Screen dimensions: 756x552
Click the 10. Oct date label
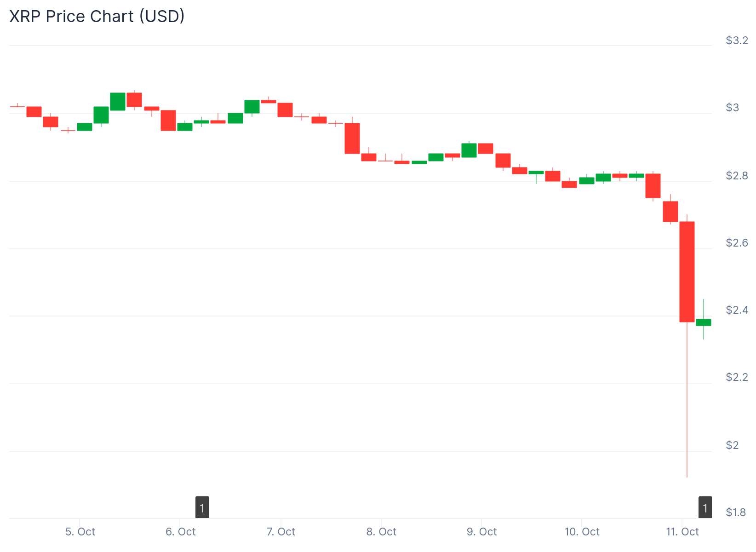582,532
